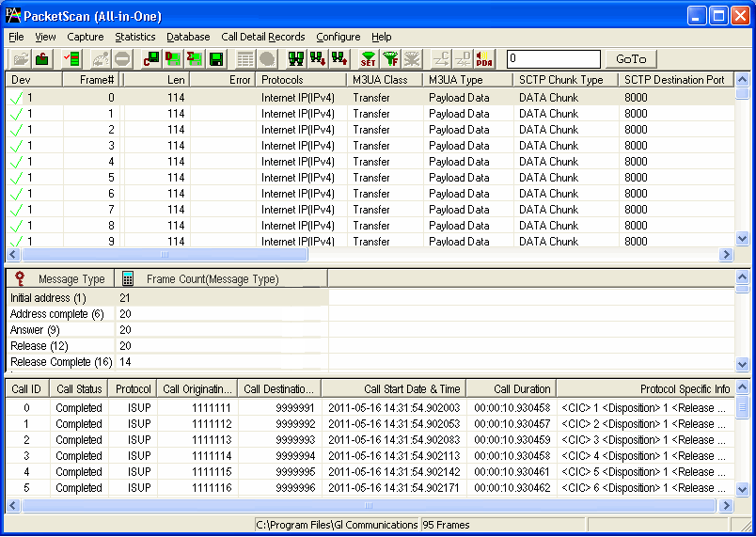Open the Statistics menu
The height and width of the screenshot is (537, 756).
click(x=135, y=37)
